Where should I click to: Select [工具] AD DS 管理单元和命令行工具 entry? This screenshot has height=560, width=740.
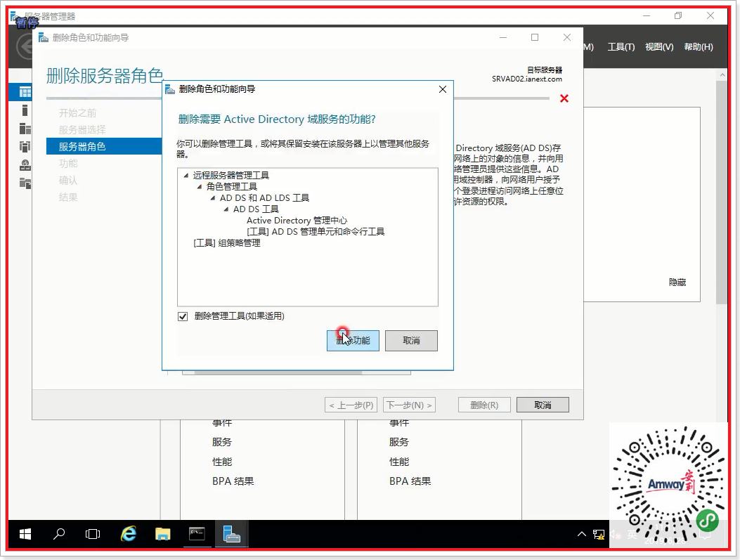tap(316, 232)
